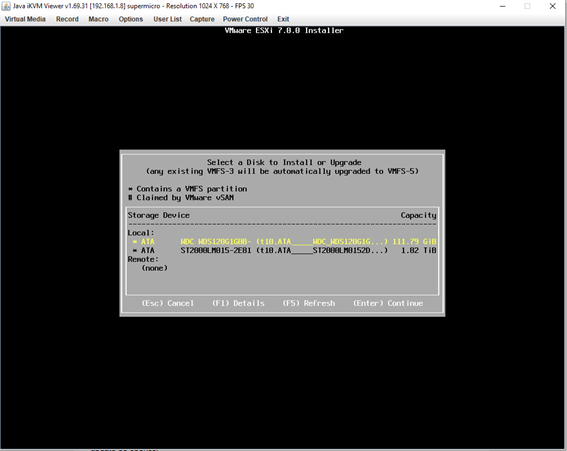567x451 pixels.
Task: Click the (Enter) Continue option
Action: (388, 303)
